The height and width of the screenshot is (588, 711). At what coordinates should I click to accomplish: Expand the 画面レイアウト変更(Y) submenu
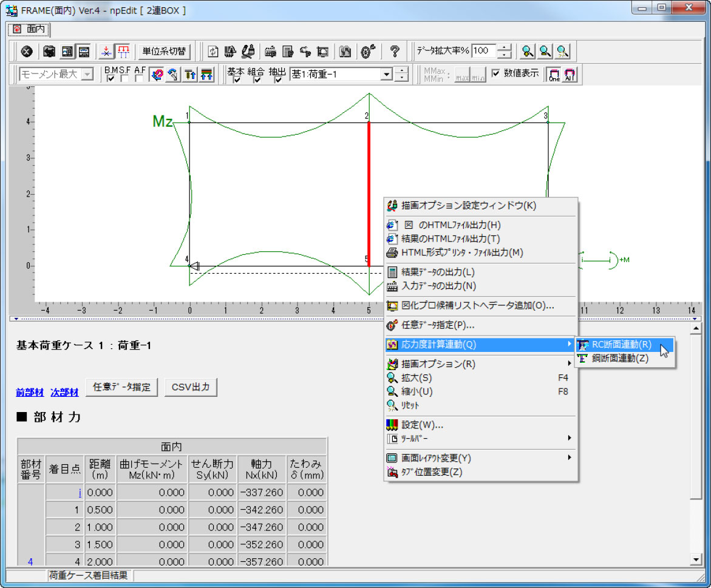click(x=481, y=458)
